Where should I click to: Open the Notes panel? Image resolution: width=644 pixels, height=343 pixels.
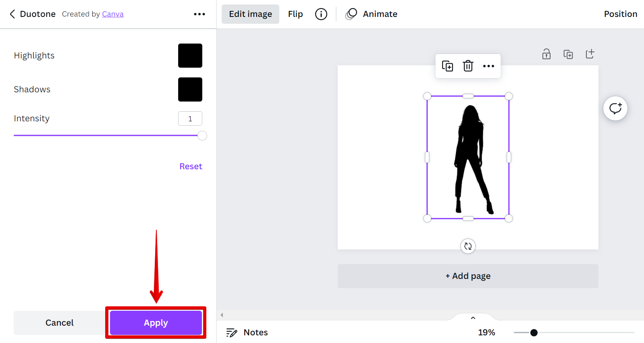247,333
